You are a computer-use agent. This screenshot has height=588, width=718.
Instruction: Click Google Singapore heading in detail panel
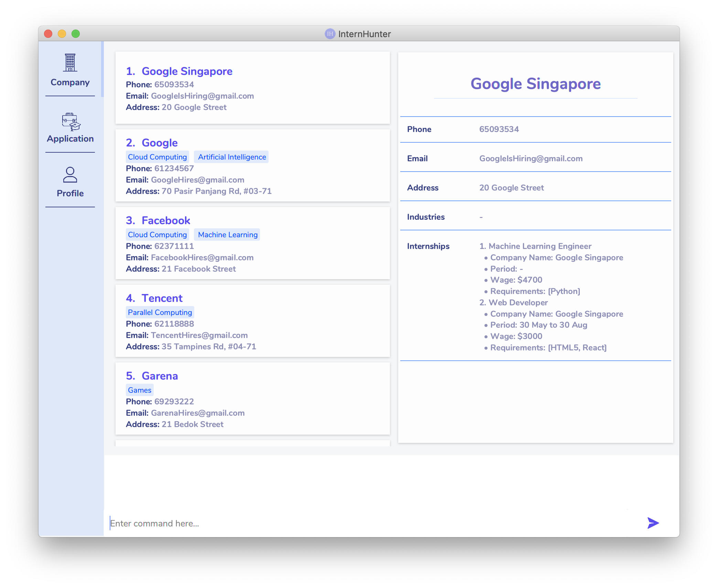click(x=535, y=84)
